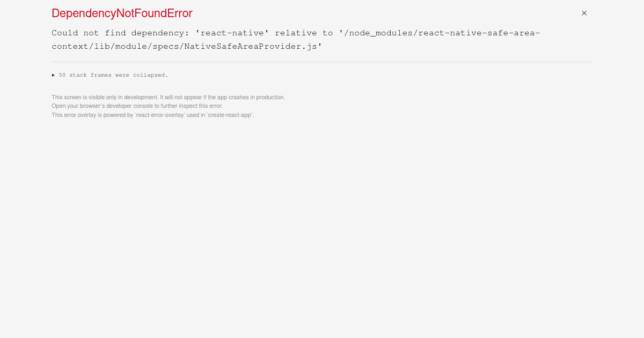The height and width of the screenshot is (338, 644).
Task: Click the horizontal divider below the error message
Action: (x=322, y=62)
